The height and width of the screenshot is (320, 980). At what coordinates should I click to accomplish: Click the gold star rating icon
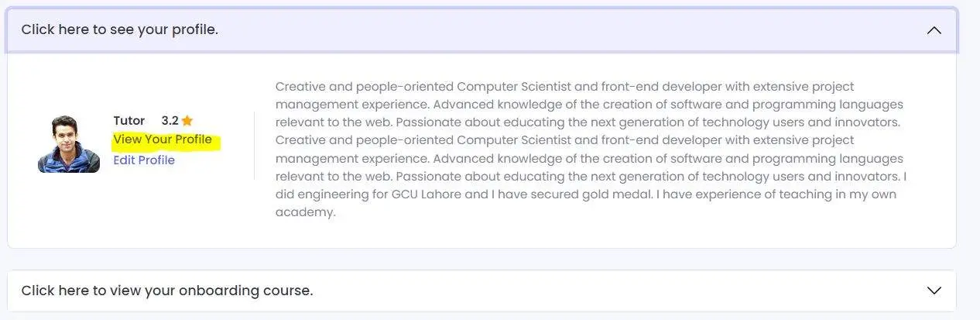click(187, 121)
